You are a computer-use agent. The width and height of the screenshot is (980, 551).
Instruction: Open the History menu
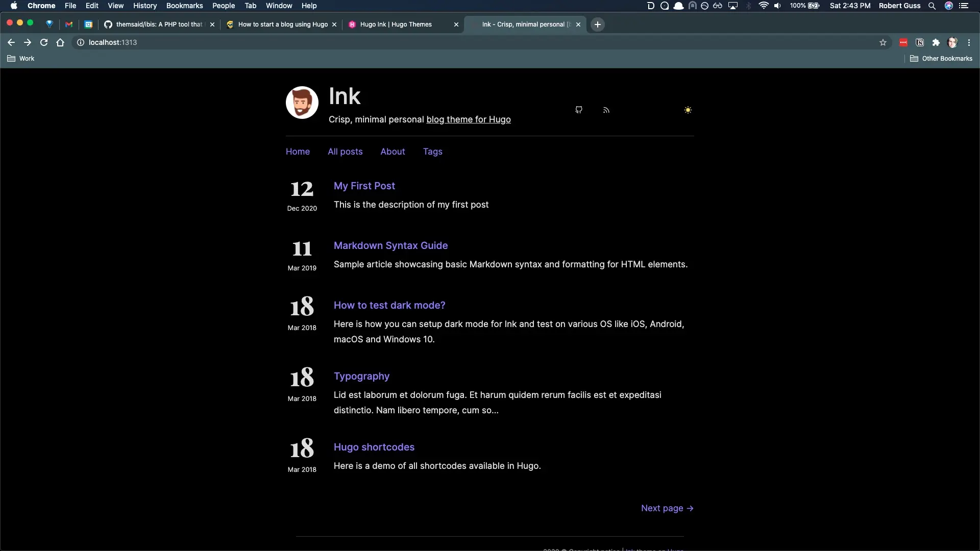(145, 6)
